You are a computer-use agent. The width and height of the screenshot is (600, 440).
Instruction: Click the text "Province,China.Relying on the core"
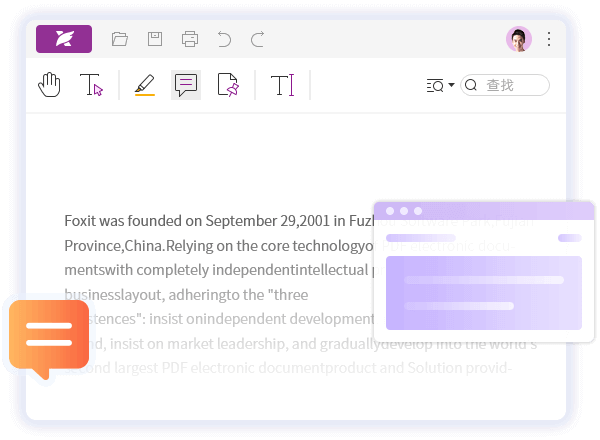point(176,246)
